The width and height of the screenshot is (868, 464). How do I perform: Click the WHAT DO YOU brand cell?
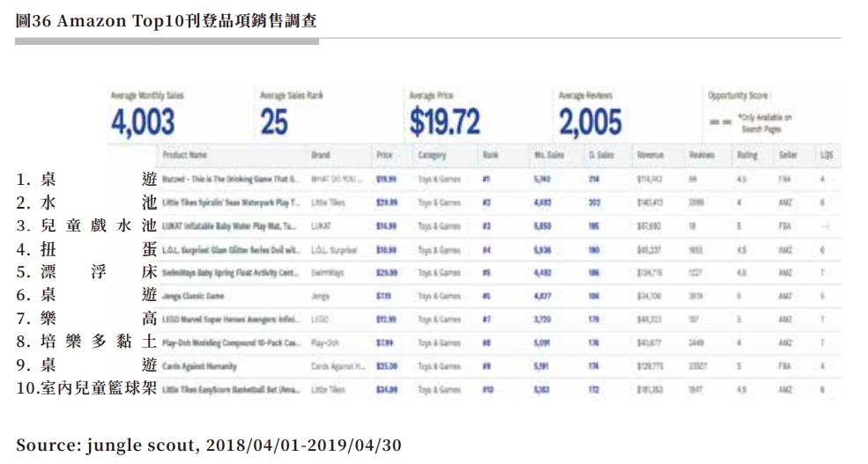click(x=337, y=180)
